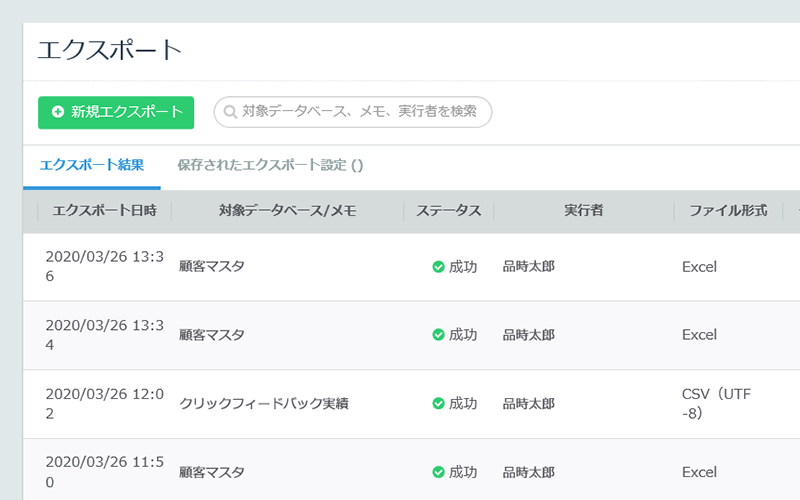Click 品時太郎 in the 11:50 export row
Viewport: 800px width, 500px height.
(529, 472)
